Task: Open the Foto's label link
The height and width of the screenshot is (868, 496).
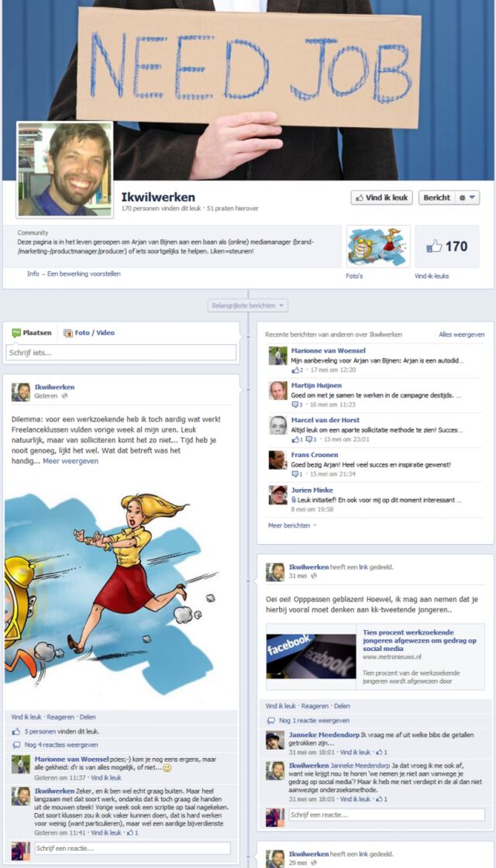Action: (354, 276)
